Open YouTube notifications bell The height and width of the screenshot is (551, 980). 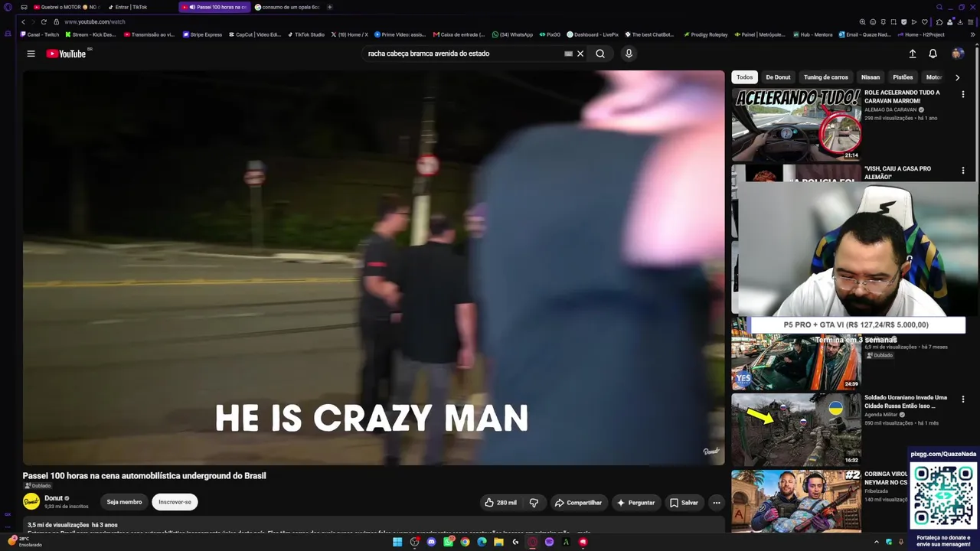coord(933,54)
